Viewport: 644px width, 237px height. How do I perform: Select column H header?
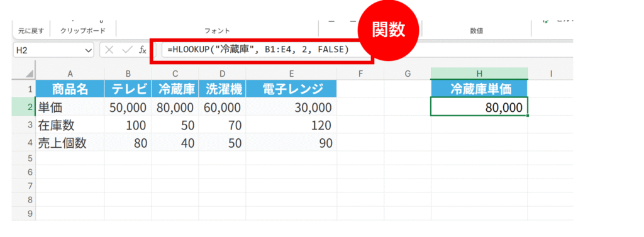[x=479, y=74]
